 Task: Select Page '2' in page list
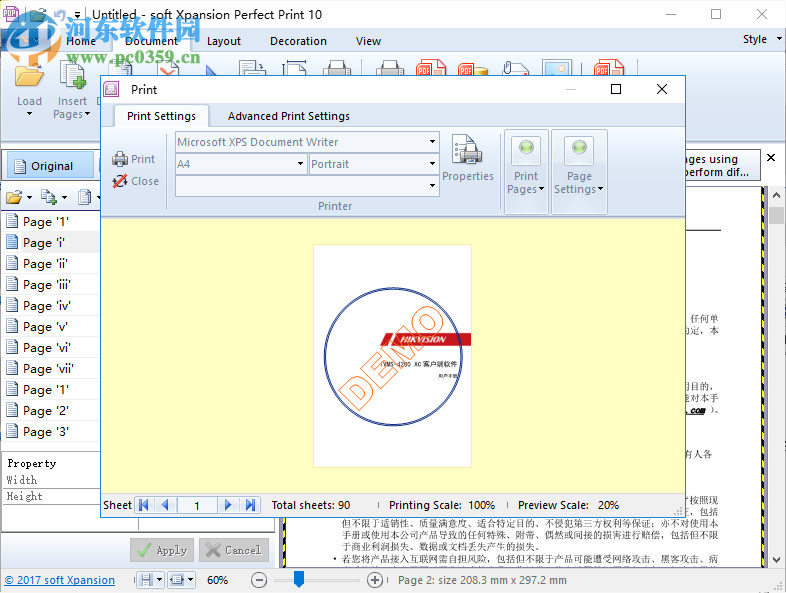click(x=52, y=411)
